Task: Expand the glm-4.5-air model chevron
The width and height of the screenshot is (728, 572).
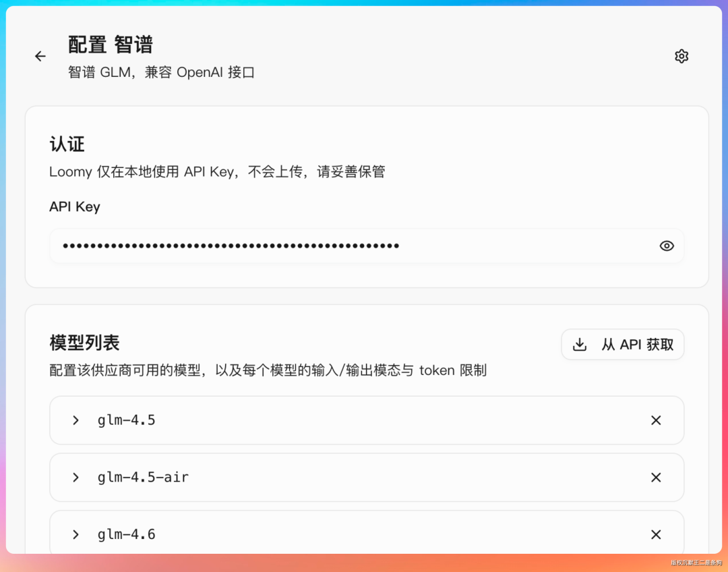Action: tap(75, 477)
